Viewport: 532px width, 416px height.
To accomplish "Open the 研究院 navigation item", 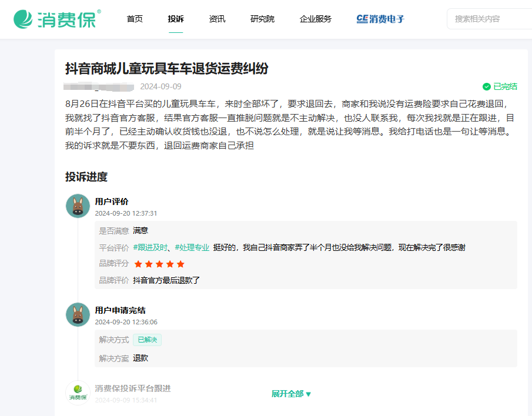I will [x=262, y=19].
